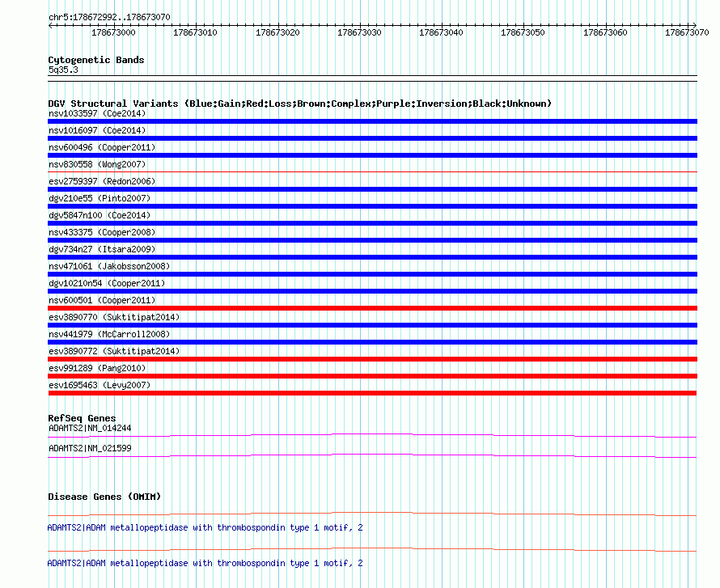
Task: Click the first orange OMIM gene line
Action: 372,513
